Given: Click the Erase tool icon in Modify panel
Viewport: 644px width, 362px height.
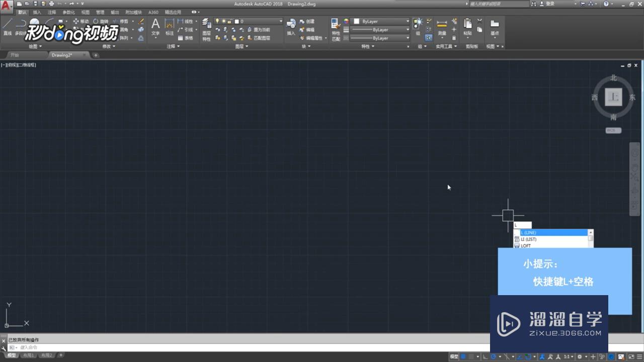Looking at the screenshot, I should pyautogui.click(x=141, y=22).
